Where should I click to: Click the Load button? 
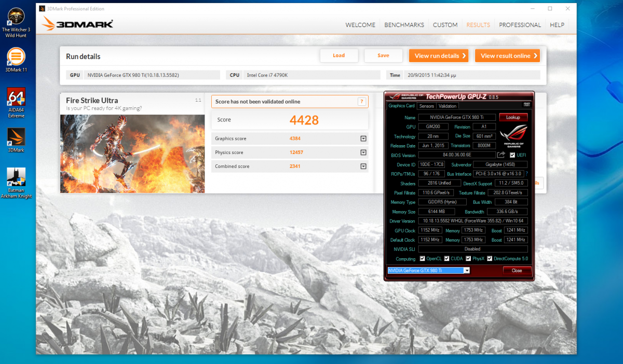click(339, 55)
